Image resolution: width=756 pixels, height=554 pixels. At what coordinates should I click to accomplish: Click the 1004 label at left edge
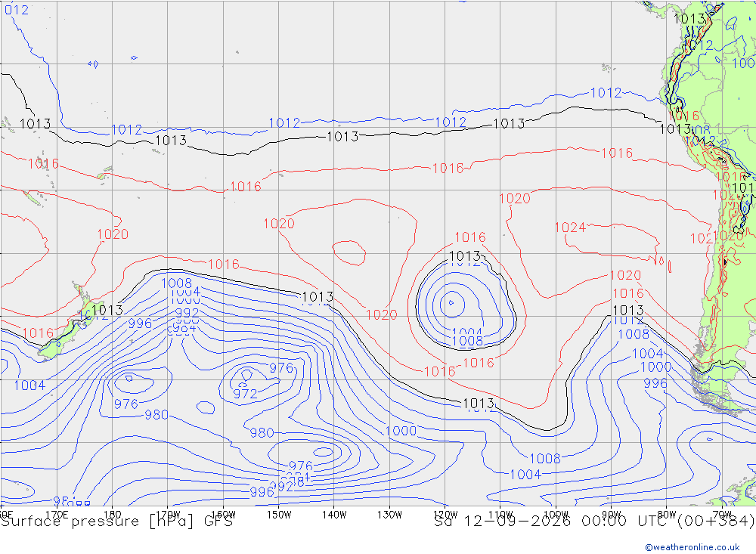[x=29, y=385]
